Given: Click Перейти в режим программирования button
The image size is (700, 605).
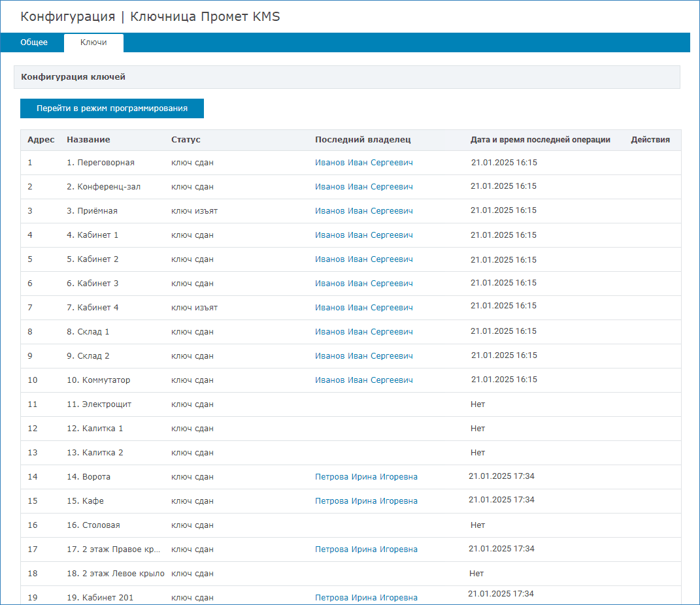Looking at the screenshot, I should coord(112,108).
